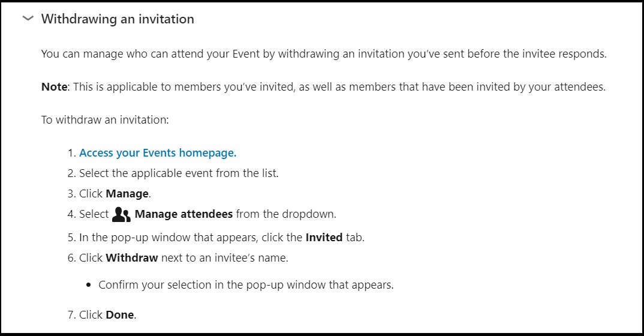Click the bold Manage word in step 3

(x=127, y=193)
